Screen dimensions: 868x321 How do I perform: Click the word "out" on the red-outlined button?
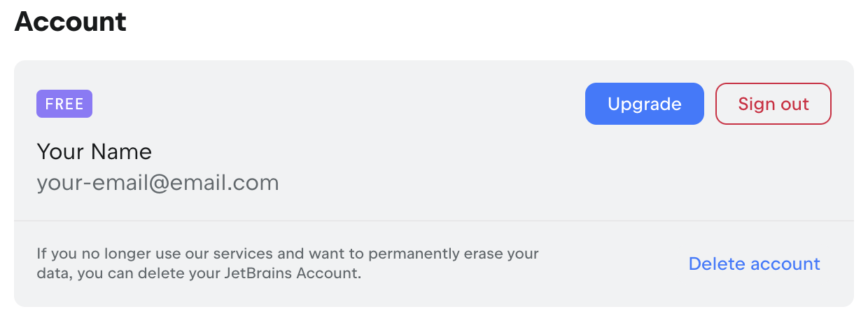pos(794,104)
